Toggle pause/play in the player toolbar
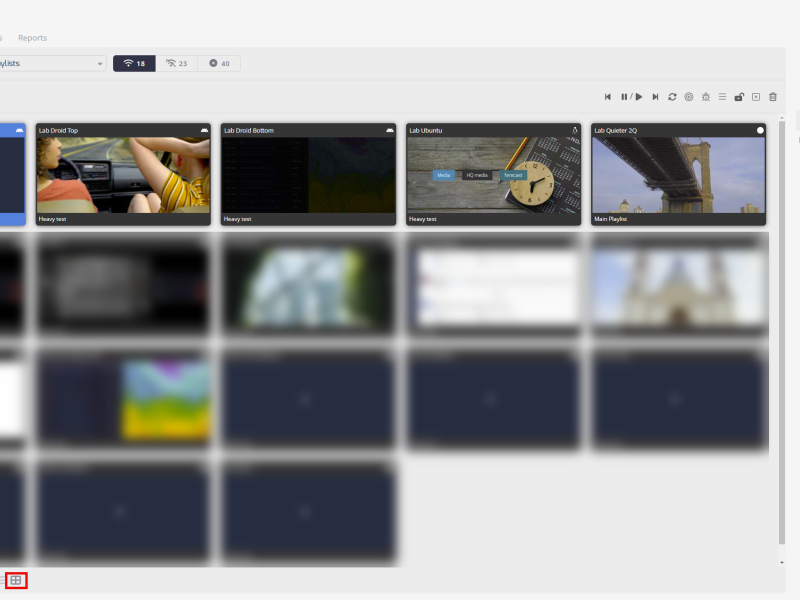The height and width of the screenshot is (600, 800). pos(631,97)
